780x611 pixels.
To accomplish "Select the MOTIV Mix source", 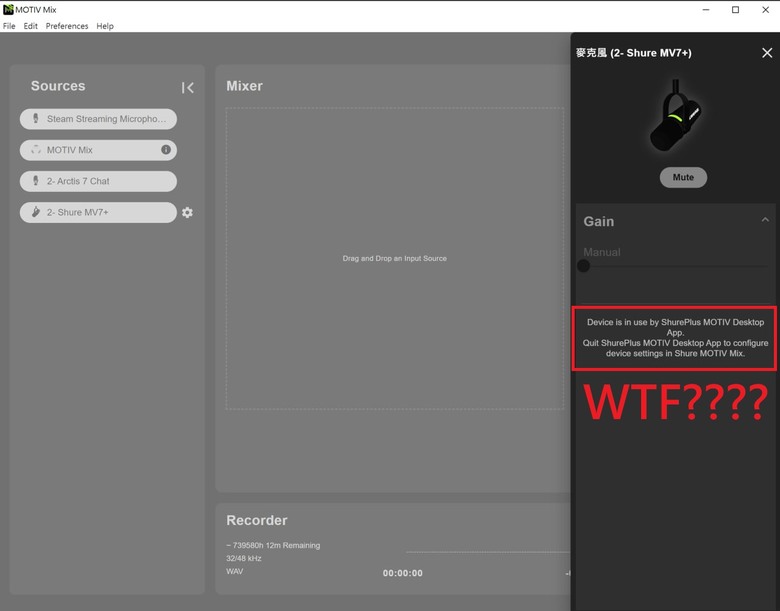I will click(98, 150).
